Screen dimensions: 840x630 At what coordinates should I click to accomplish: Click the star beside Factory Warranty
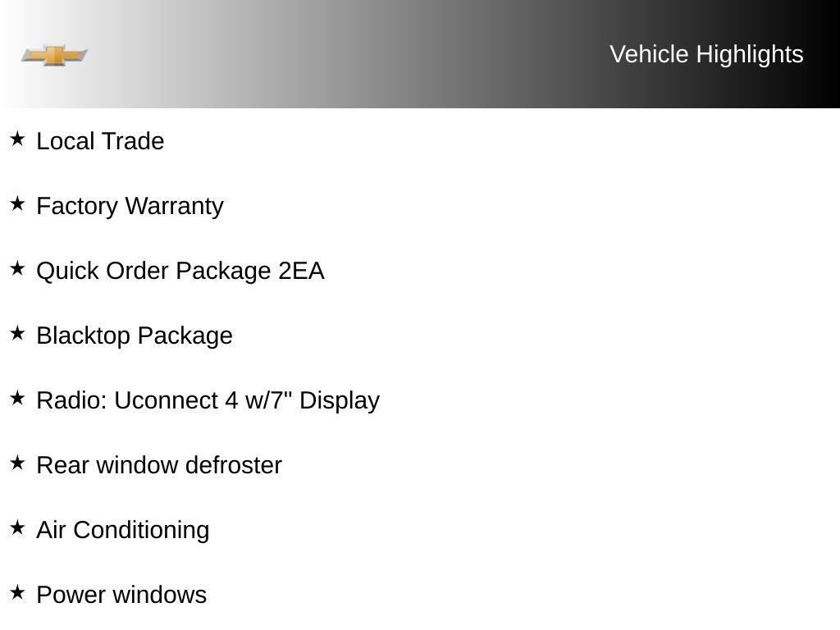(17, 203)
